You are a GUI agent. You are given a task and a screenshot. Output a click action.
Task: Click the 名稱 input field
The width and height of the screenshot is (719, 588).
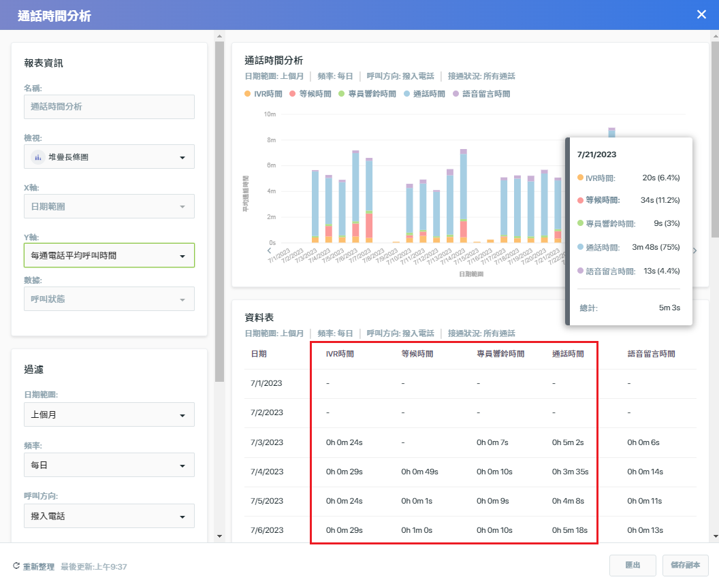(109, 107)
